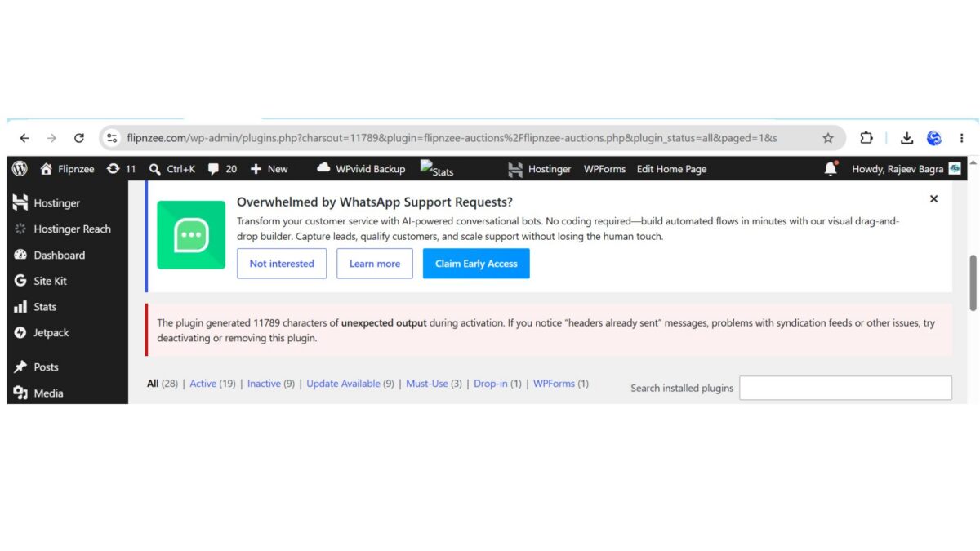
Task: Click the Stats broken image item
Action: pyautogui.click(x=437, y=169)
